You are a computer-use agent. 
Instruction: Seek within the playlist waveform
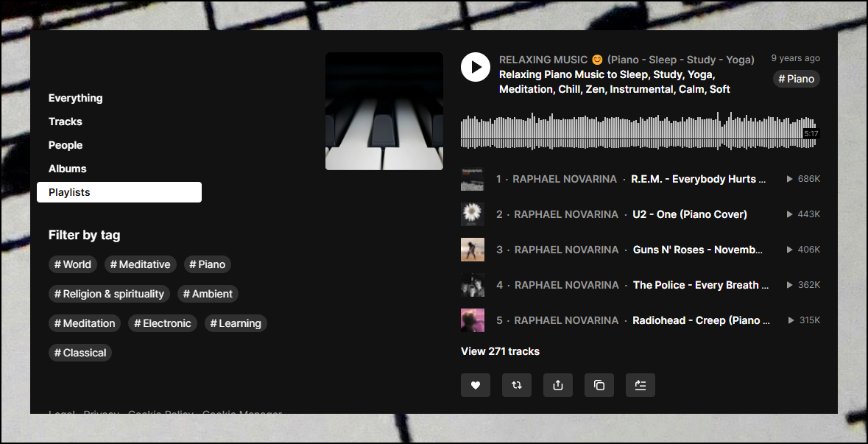pos(638,132)
